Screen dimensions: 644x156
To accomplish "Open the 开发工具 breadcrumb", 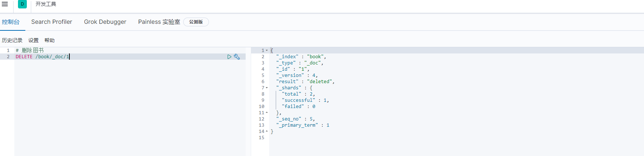I will [46, 4].
